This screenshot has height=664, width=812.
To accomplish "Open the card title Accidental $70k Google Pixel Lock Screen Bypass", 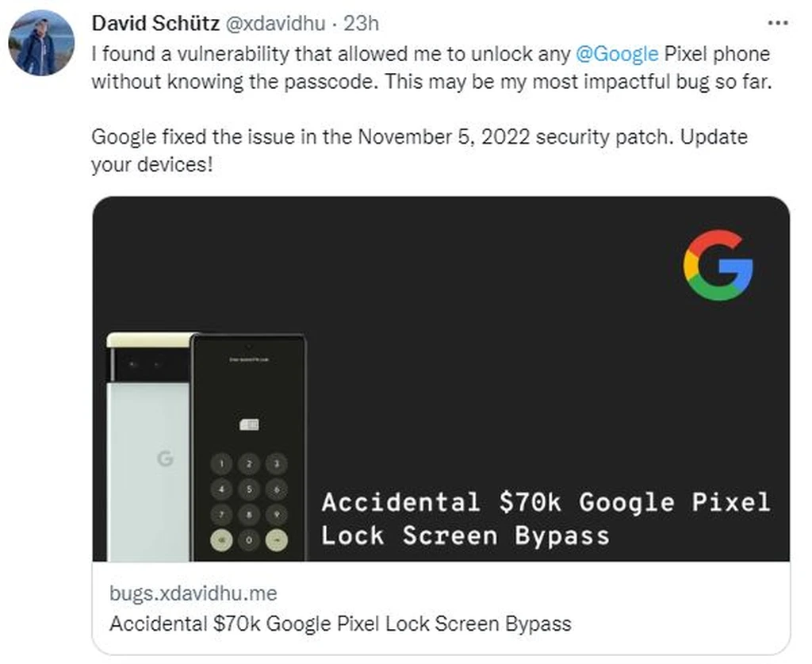I will pos(340,624).
